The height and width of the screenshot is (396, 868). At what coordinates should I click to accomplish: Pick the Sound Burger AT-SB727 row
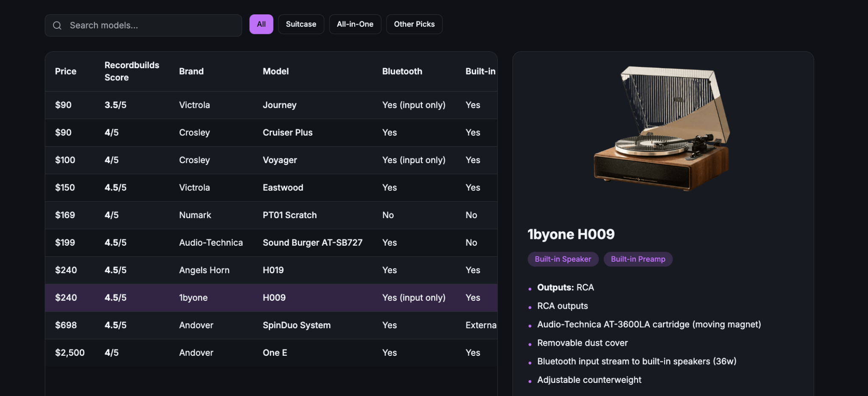(x=271, y=243)
